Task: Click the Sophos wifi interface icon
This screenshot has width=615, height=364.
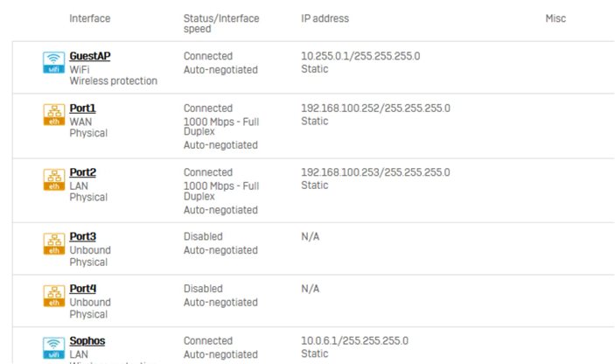Action: click(53, 348)
